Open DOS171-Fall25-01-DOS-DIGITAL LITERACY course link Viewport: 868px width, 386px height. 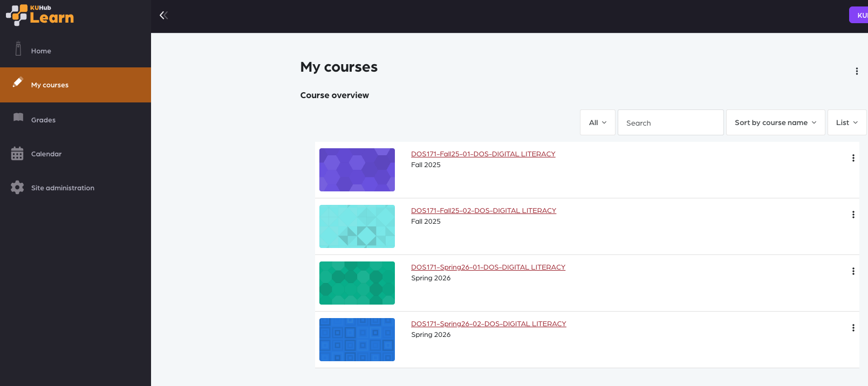(483, 154)
